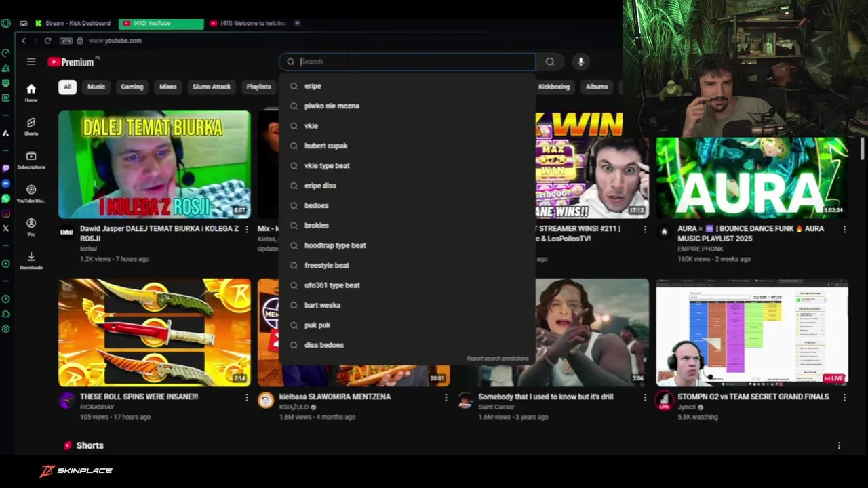Open Instagram from the browser sidebar
Image resolution: width=868 pixels, height=488 pixels.
[6, 213]
